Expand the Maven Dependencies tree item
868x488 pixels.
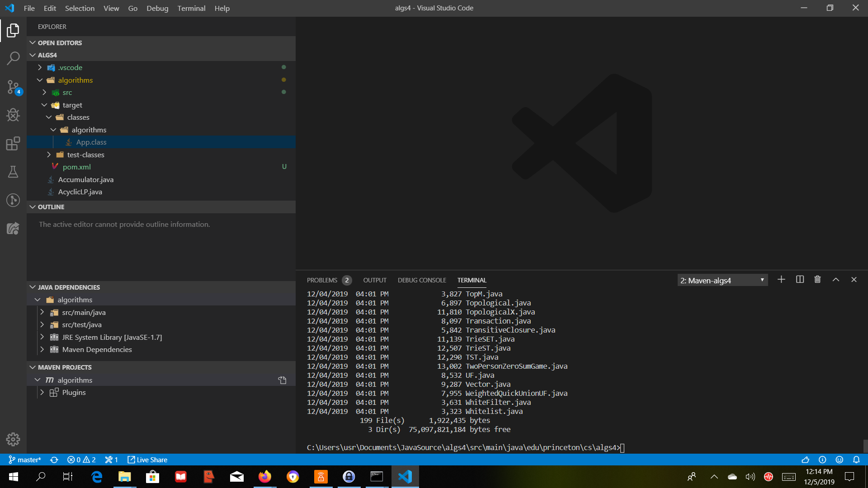click(x=42, y=349)
